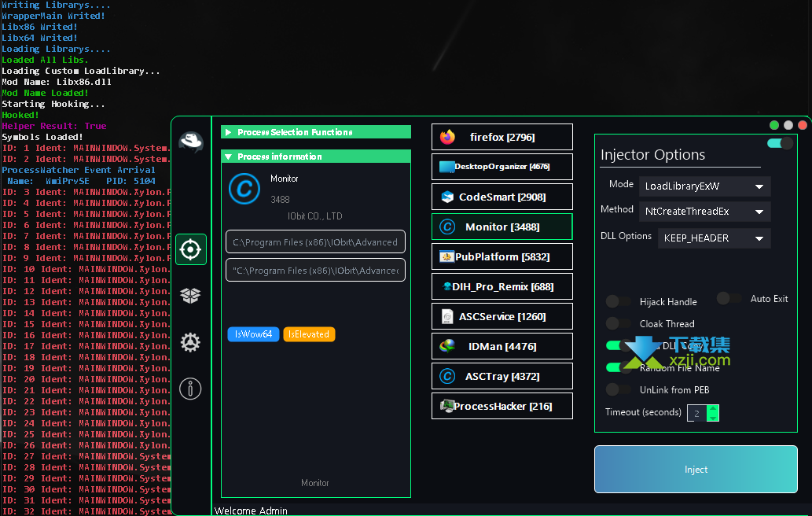Open the Mode dropdown
Viewport: 812px width, 516px height.
click(x=705, y=186)
